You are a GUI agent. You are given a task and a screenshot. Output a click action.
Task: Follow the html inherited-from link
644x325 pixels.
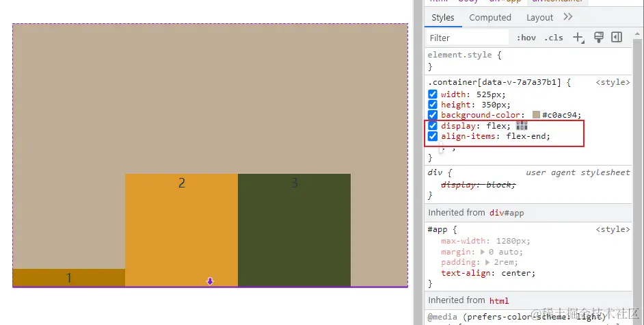click(x=499, y=301)
